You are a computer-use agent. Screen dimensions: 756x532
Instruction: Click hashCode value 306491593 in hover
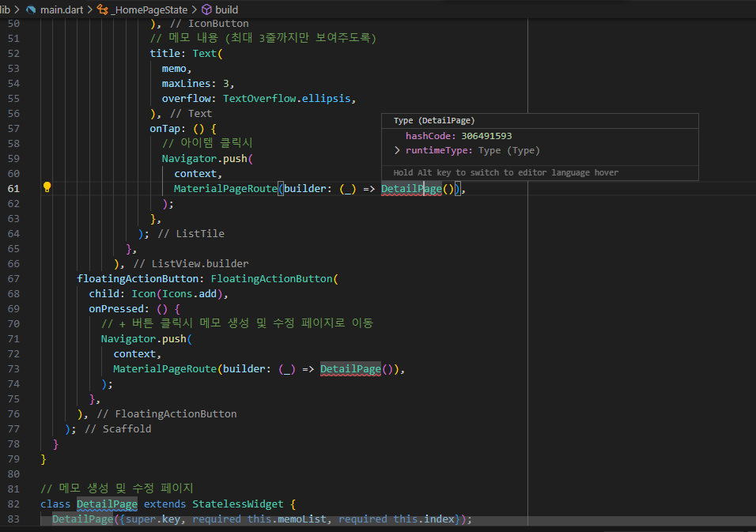[486, 136]
